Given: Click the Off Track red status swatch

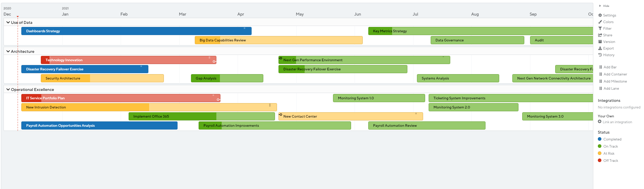Looking at the screenshot, I should click(600, 160).
